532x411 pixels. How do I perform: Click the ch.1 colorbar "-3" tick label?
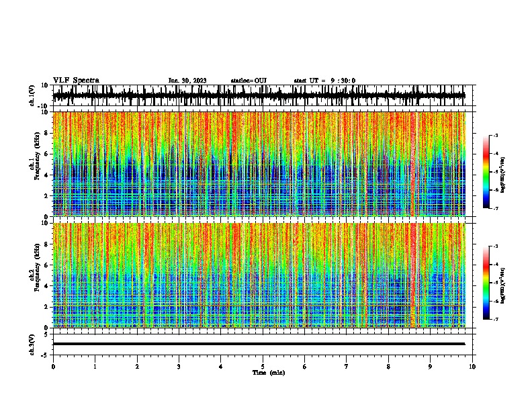click(x=496, y=136)
